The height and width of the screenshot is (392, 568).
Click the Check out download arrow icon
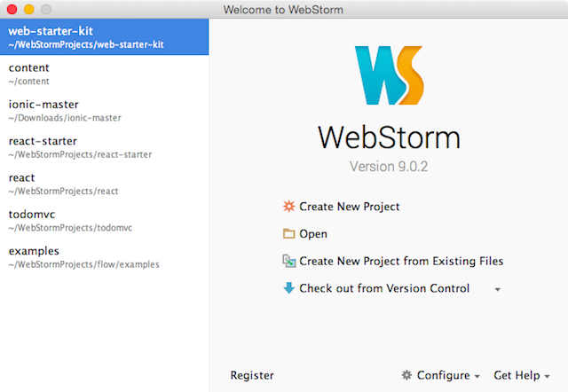pos(288,288)
